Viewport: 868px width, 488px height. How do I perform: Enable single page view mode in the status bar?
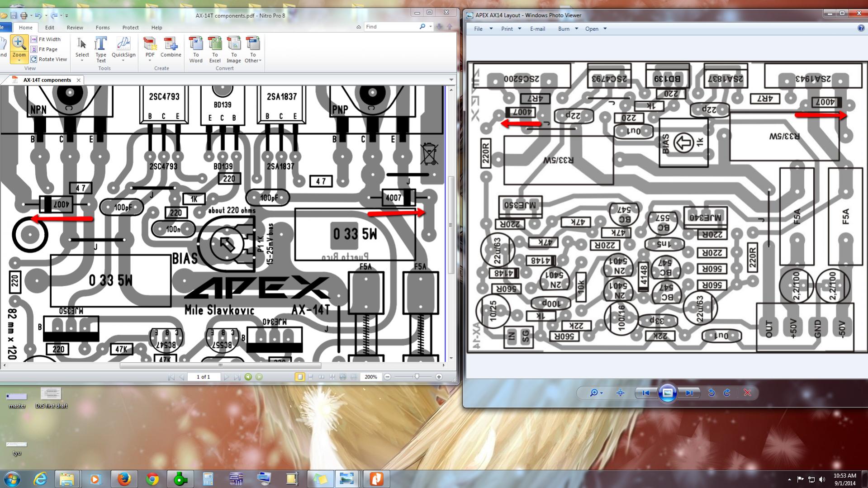[x=300, y=377]
